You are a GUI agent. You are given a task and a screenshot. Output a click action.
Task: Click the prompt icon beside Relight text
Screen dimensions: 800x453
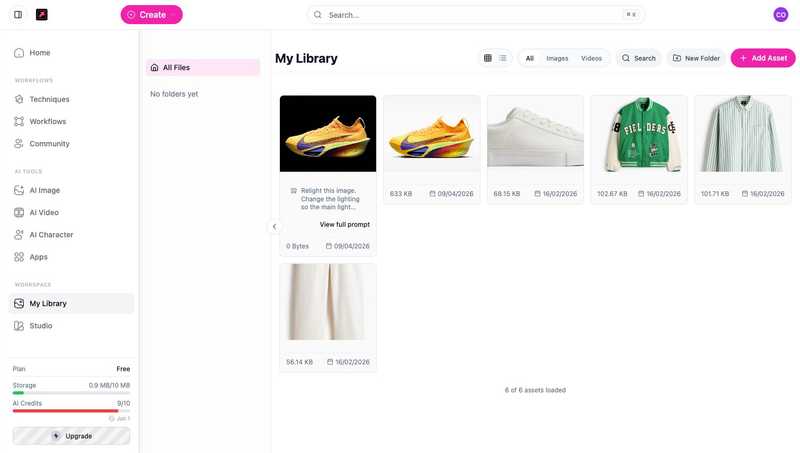[x=293, y=191]
